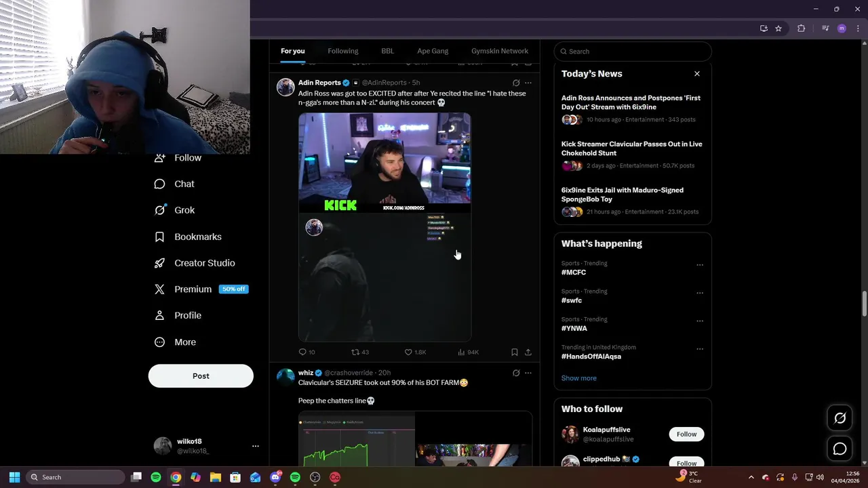Bookmark this page with the star icon
The height and width of the screenshot is (488, 868).
pos(778,28)
